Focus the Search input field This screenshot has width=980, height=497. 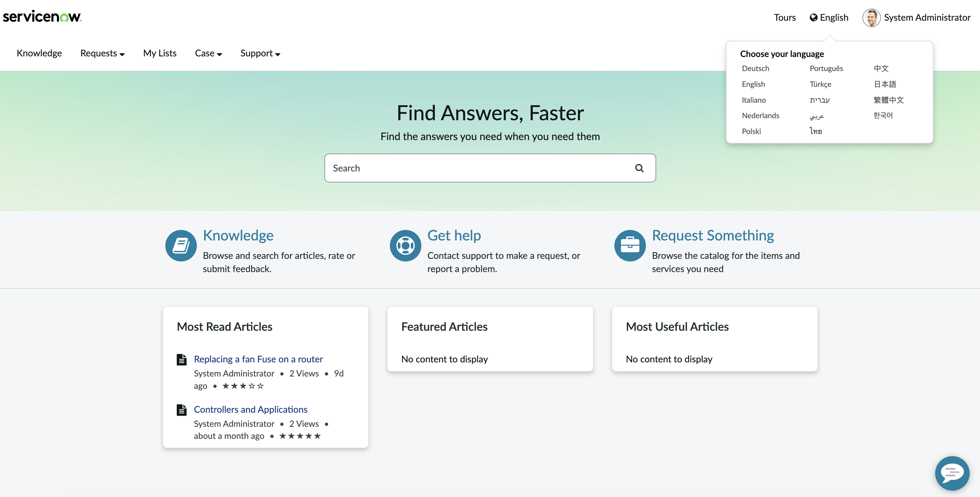(490, 168)
